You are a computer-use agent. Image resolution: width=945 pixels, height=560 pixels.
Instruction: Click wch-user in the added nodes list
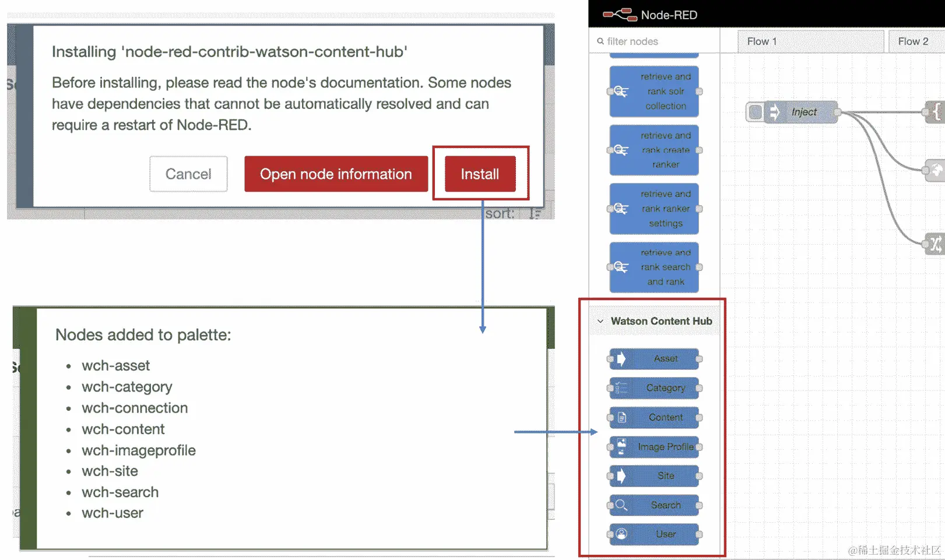(113, 513)
